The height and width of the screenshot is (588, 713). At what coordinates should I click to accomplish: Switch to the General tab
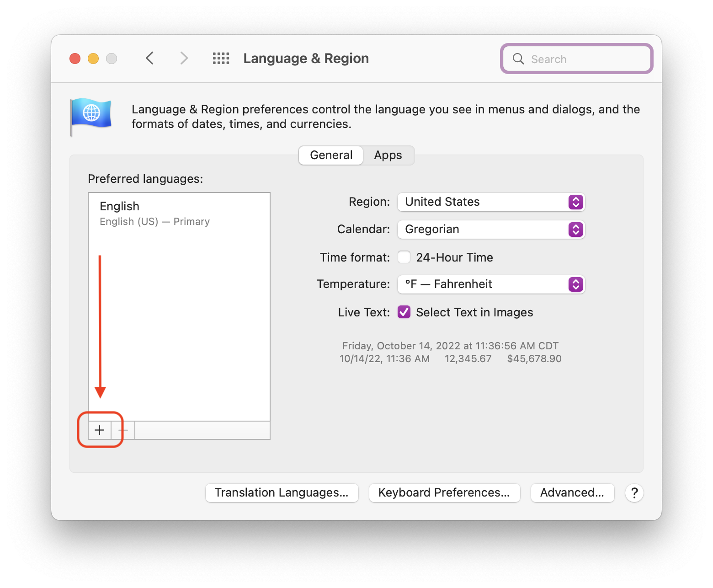click(331, 155)
